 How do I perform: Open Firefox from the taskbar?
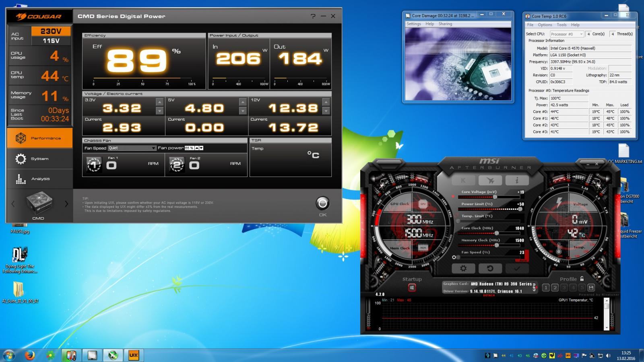(x=30, y=355)
